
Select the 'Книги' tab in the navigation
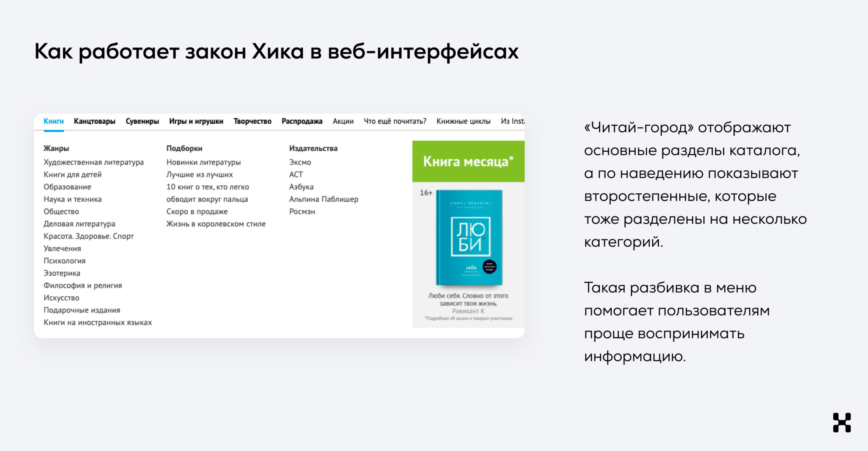click(x=54, y=121)
